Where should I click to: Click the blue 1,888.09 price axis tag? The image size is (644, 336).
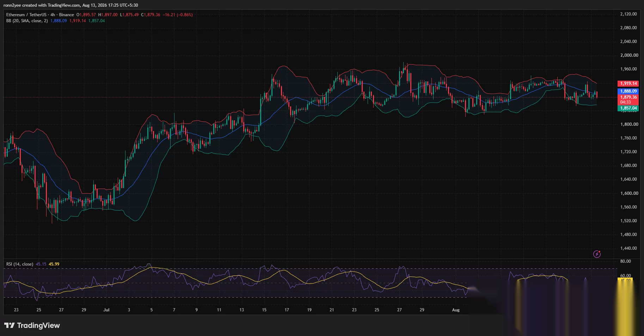(x=628, y=91)
